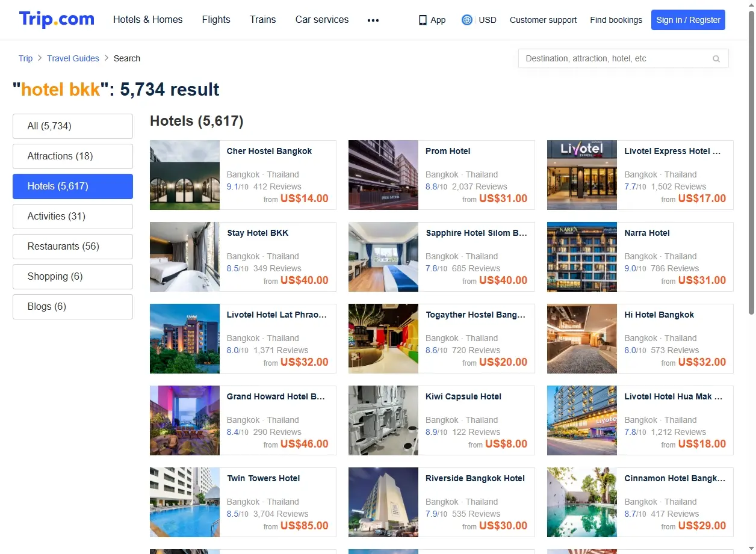Change the USD currency setting
This screenshot has width=756, height=554.
[x=488, y=20]
